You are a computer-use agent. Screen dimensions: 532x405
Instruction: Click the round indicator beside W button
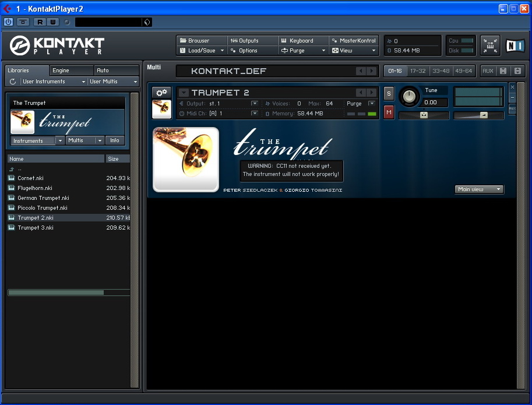click(67, 22)
